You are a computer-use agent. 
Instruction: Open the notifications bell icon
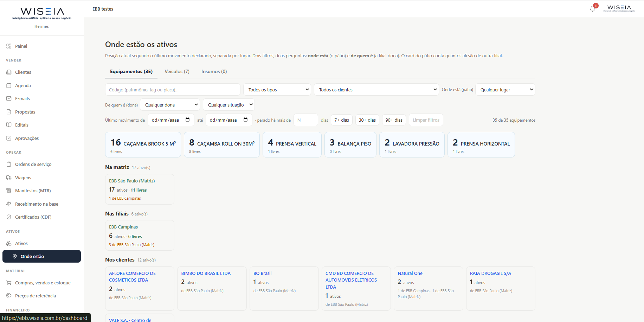click(x=593, y=8)
